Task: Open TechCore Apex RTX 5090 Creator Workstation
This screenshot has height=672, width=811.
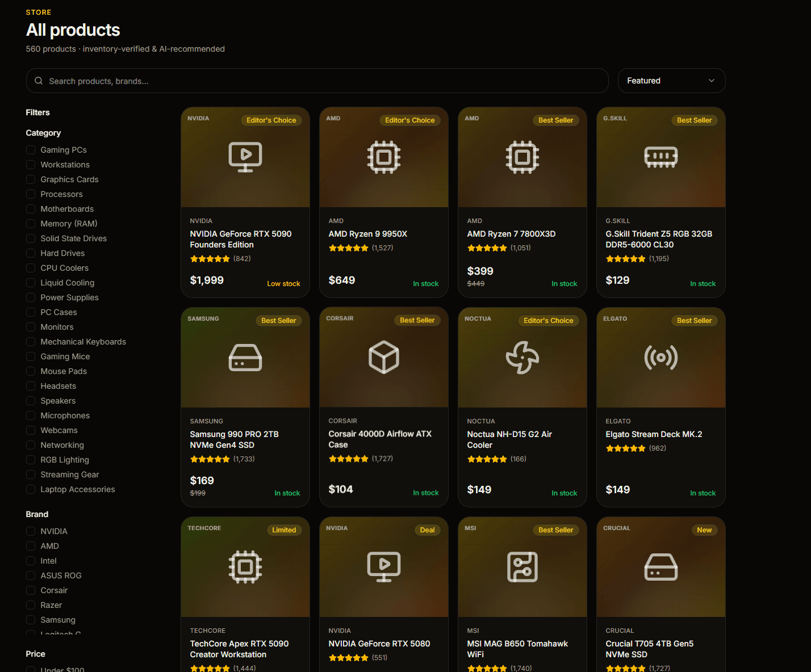Action: click(239, 649)
